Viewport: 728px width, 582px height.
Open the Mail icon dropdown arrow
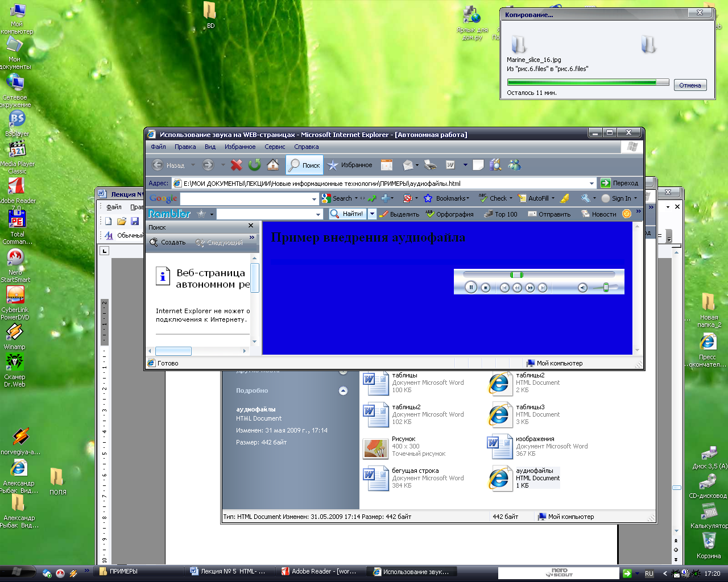click(x=417, y=165)
